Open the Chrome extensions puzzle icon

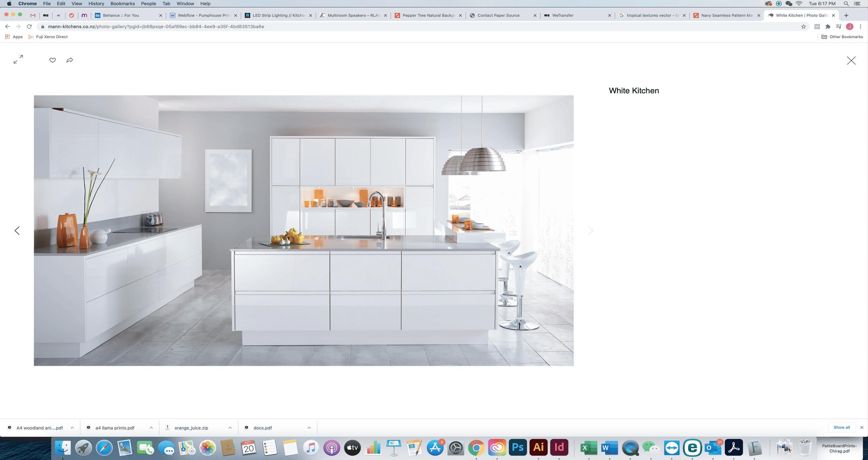click(828, 27)
